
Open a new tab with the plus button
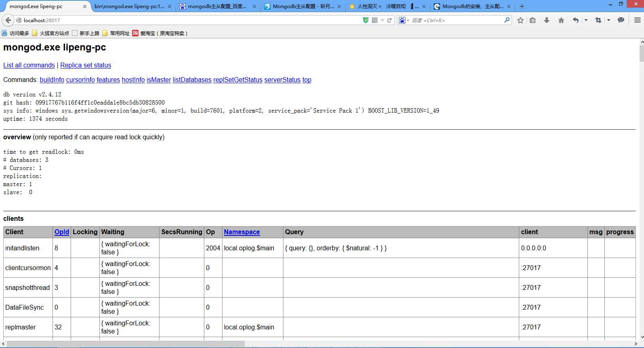pyautogui.click(x=522, y=6)
